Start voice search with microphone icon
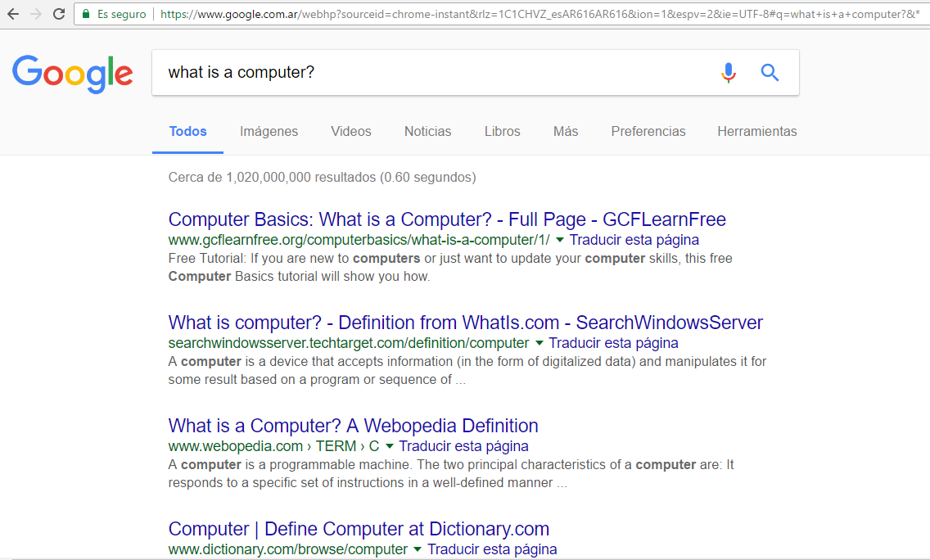Image resolution: width=930 pixels, height=560 pixels. [729, 72]
